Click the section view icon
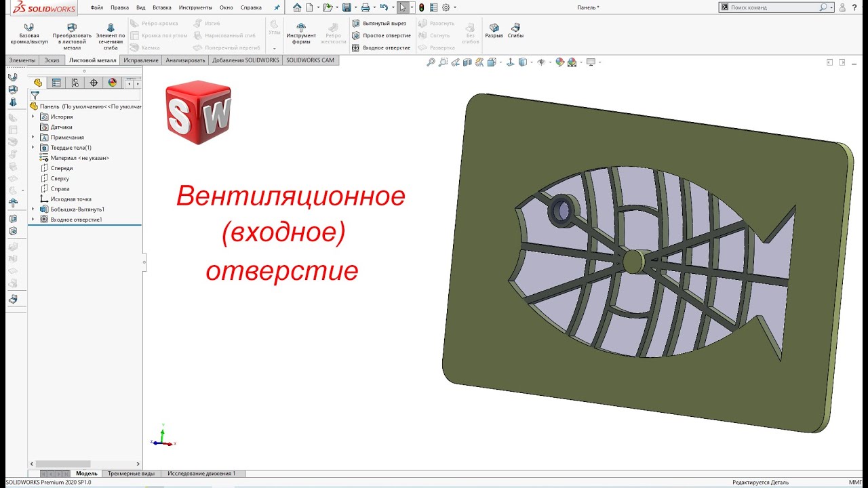 tap(467, 62)
